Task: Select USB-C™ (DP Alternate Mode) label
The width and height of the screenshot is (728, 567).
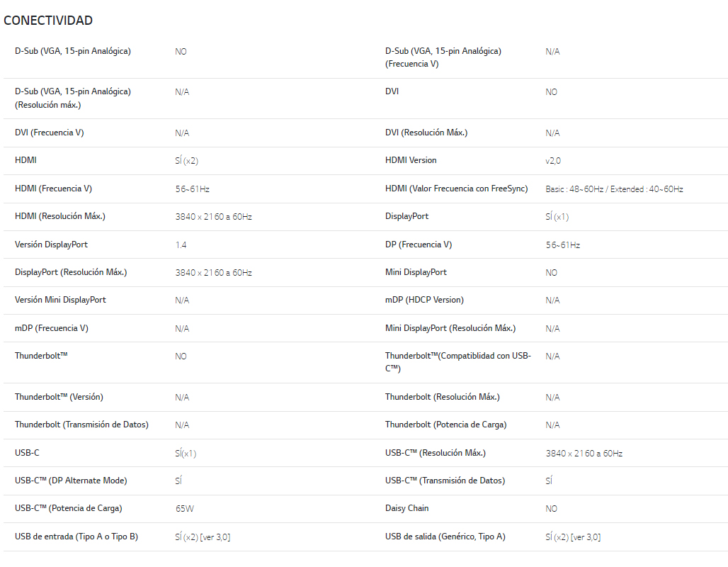Action: point(71,481)
